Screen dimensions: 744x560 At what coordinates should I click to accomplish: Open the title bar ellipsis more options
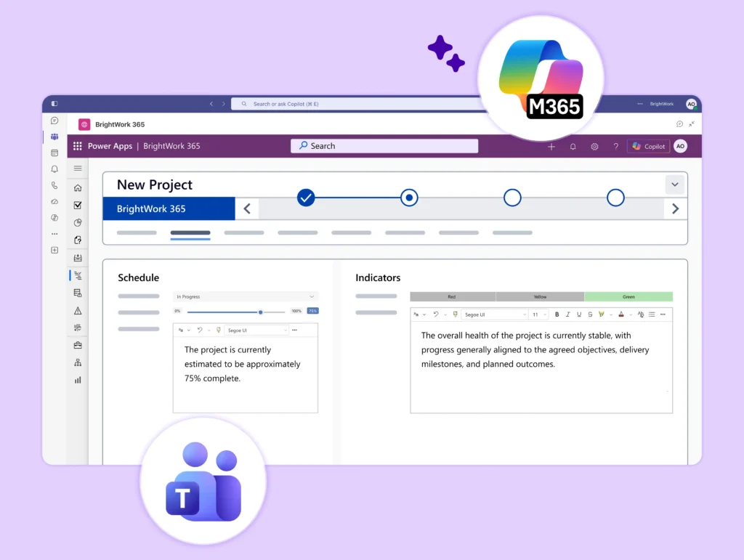(639, 103)
